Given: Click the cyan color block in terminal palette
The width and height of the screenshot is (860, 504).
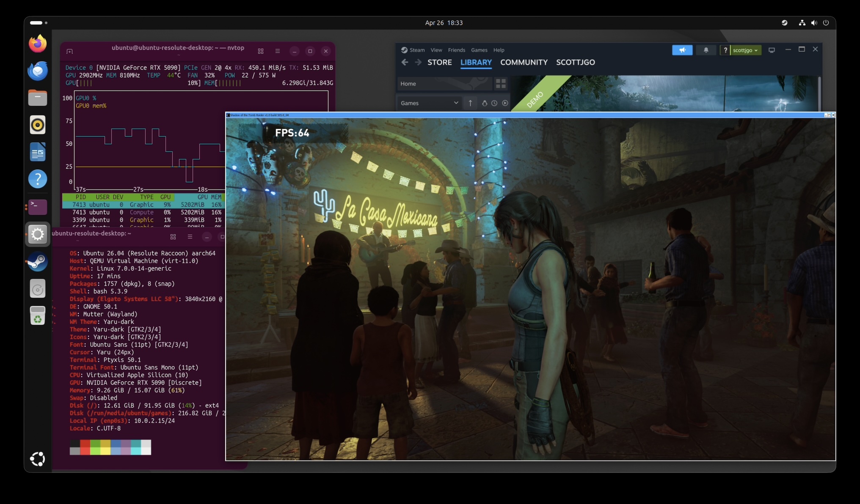Looking at the screenshot, I should 136,447.
